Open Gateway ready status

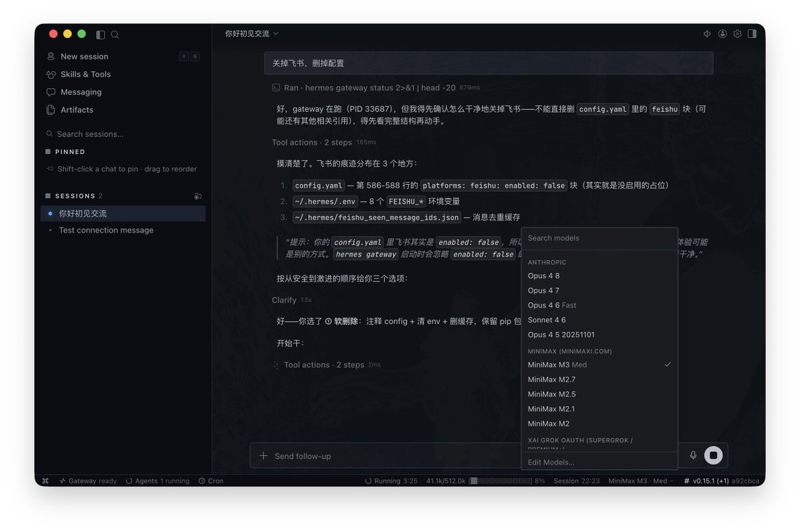88,481
